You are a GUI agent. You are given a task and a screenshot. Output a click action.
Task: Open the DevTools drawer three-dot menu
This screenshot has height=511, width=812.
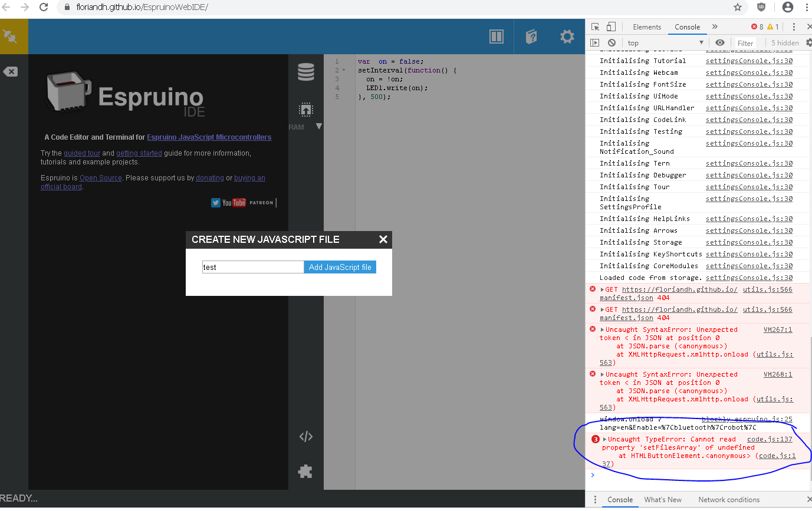(x=595, y=500)
